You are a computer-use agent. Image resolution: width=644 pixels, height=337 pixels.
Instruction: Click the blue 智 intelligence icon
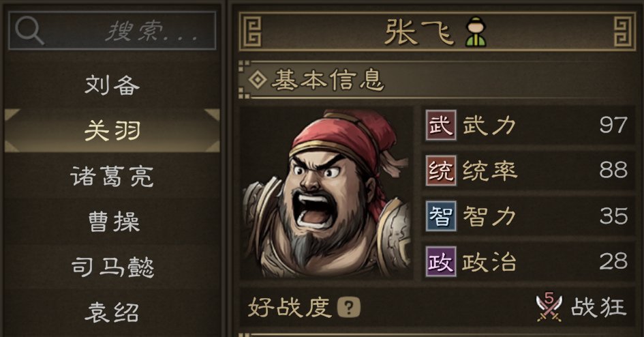point(441,216)
